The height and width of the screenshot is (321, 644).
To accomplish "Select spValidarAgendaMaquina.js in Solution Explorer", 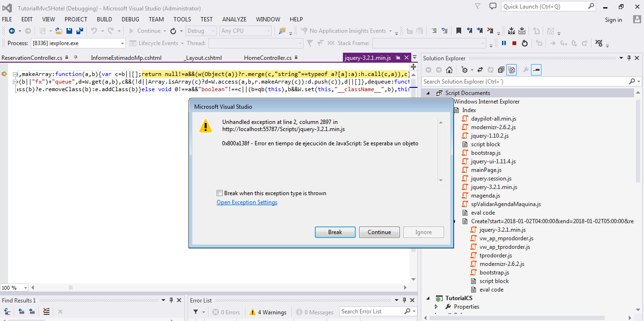I will pos(506,204).
